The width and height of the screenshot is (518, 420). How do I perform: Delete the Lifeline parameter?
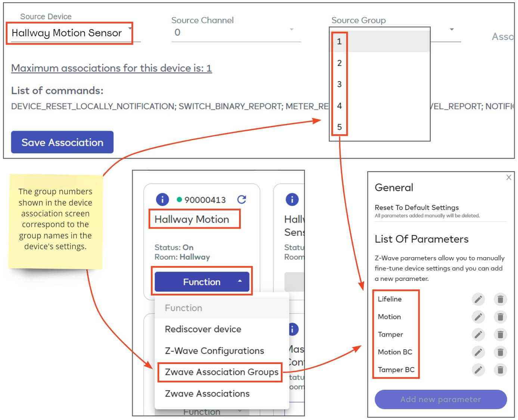(x=500, y=299)
